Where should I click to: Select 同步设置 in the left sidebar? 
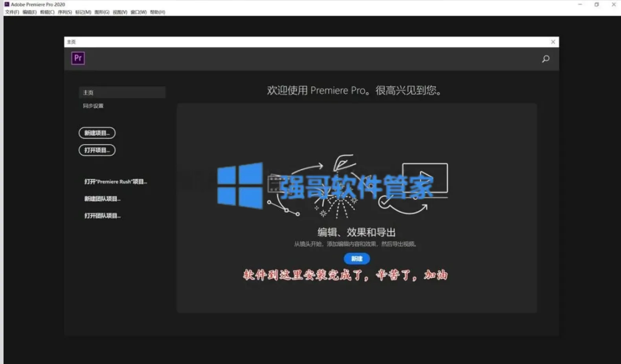(93, 106)
